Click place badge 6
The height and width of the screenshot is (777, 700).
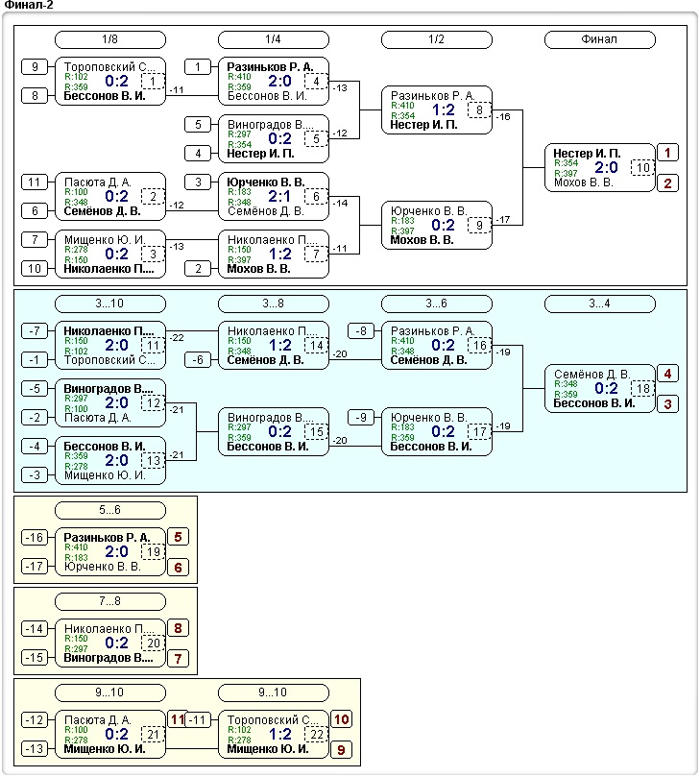pyautogui.click(x=178, y=568)
